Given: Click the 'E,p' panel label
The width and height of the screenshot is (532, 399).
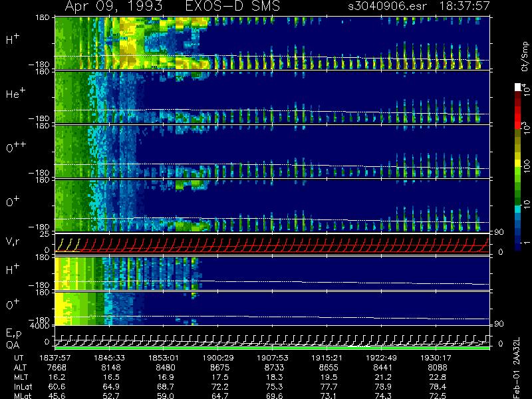Looking at the screenshot, I should point(13,334).
